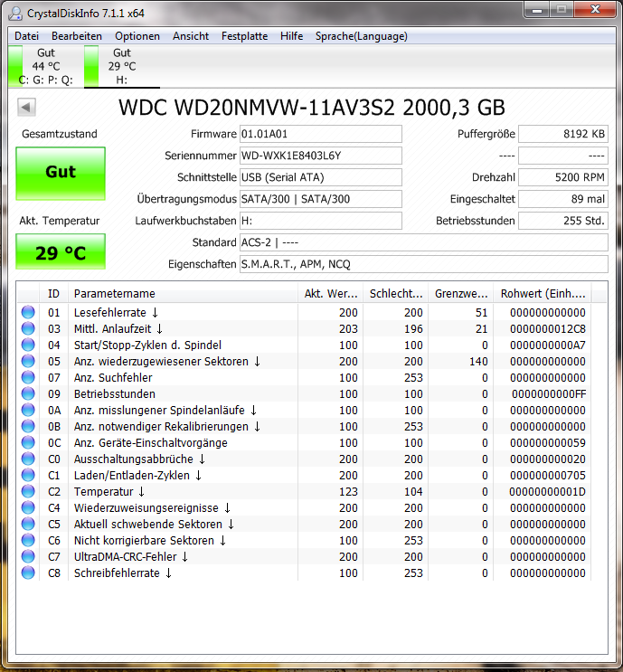Click raw value 00000000001D
The image size is (623, 672).
tap(547, 492)
